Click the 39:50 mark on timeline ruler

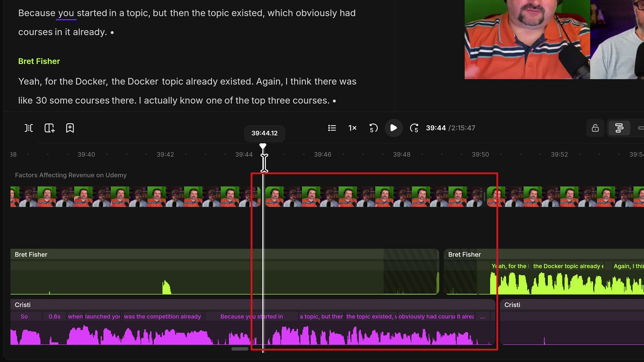480,155
